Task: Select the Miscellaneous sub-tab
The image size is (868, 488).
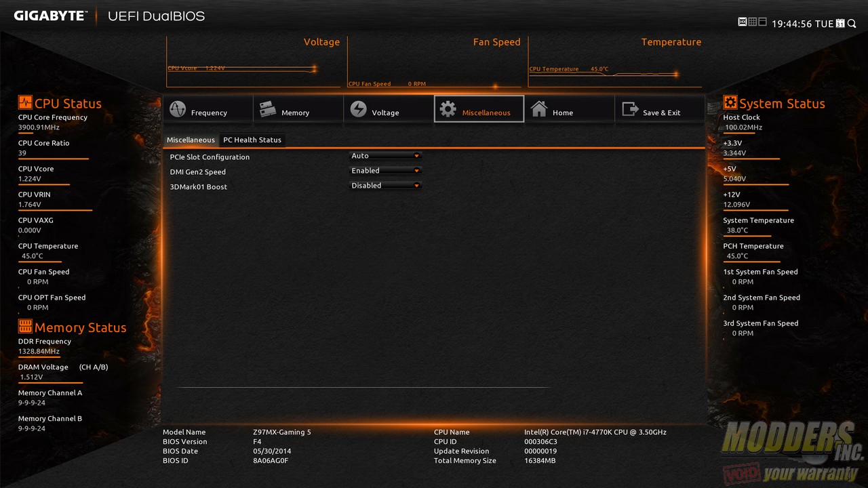Action: point(191,140)
